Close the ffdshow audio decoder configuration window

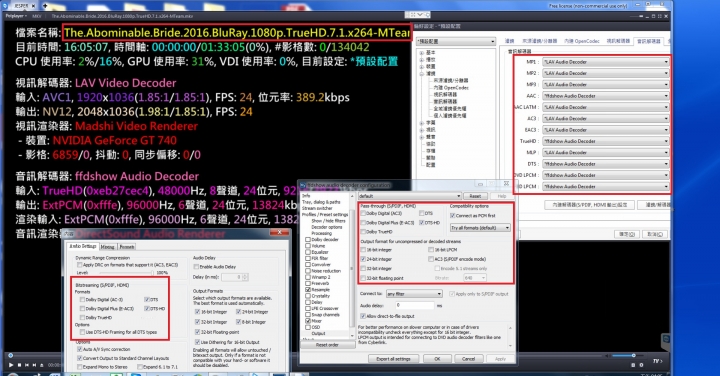(x=506, y=184)
